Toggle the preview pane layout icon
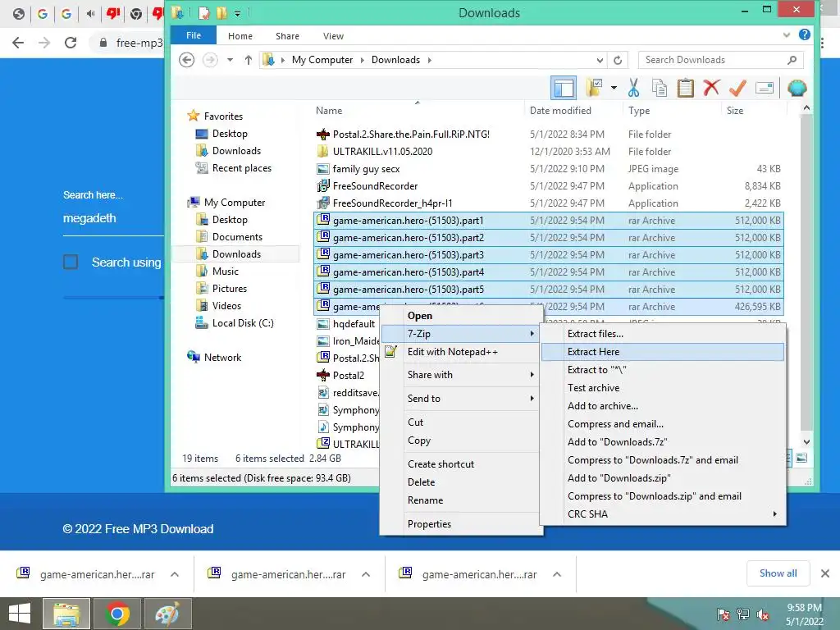 564,88
